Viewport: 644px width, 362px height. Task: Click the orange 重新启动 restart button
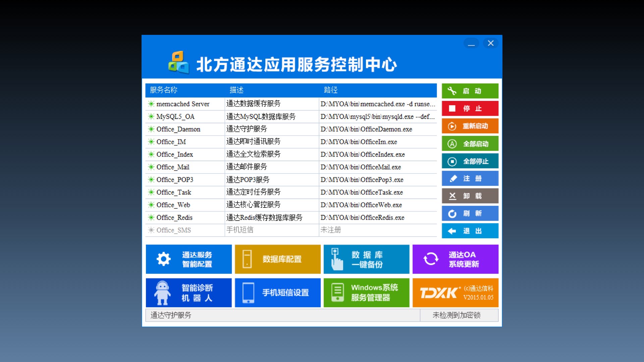[470, 126]
